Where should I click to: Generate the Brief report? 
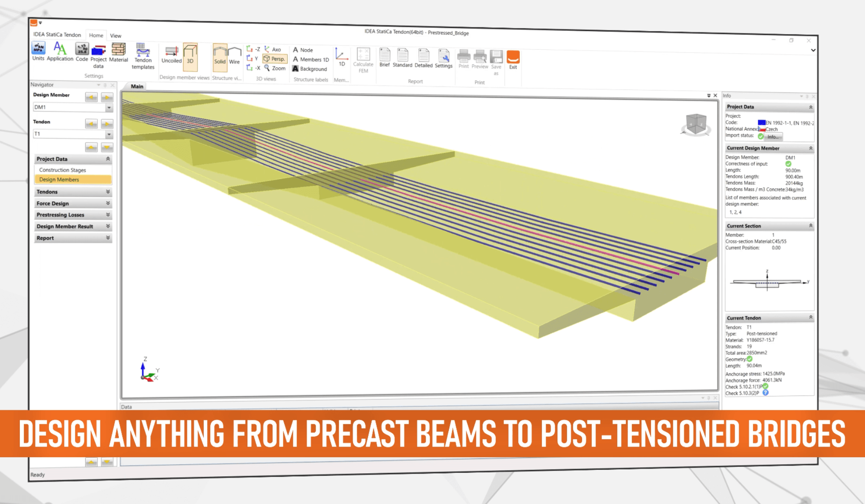pyautogui.click(x=384, y=57)
